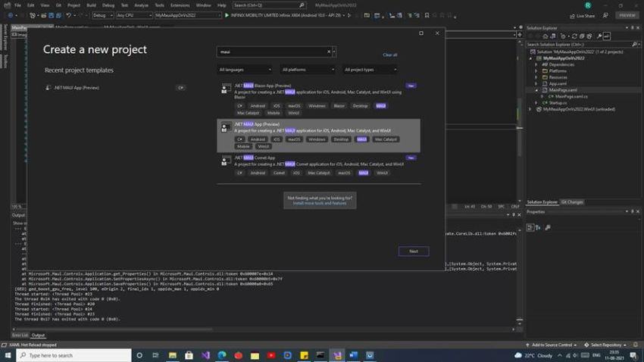Select App.xaml in Solution Explorer

point(558,84)
